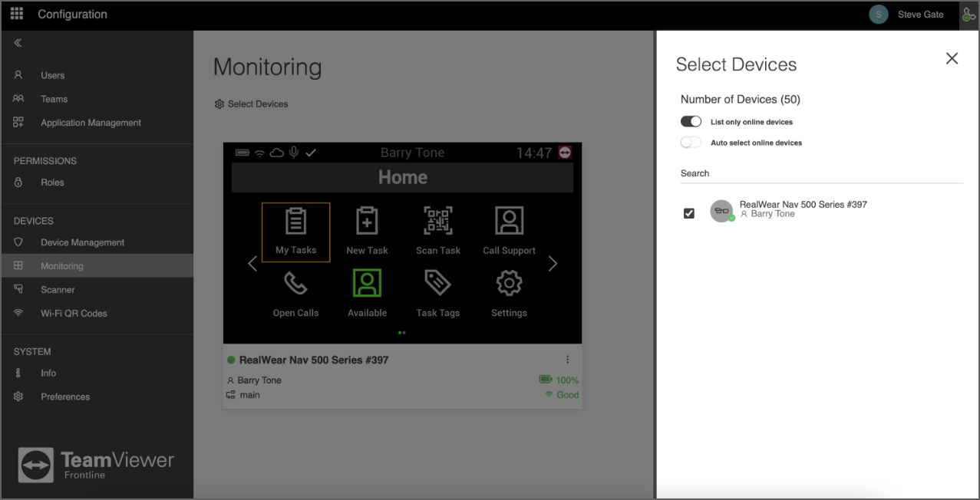Image resolution: width=980 pixels, height=500 pixels.
Task: Click the Settings gear on device screen
Action: (509, 284)
